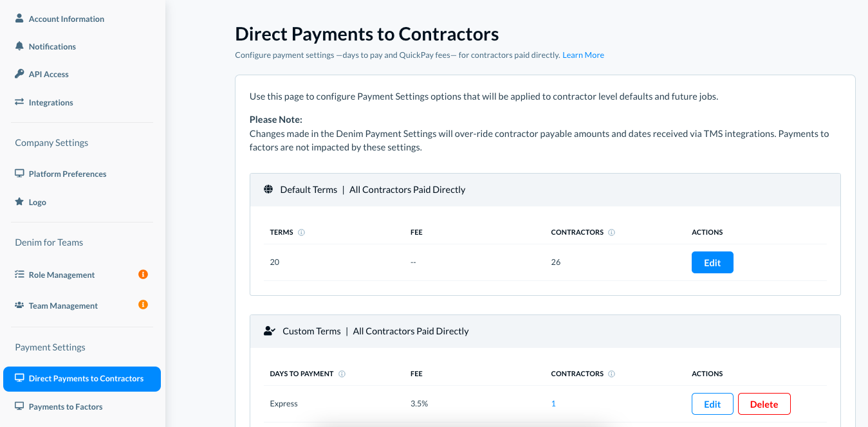The image size is (868, 427).
Task: Open Platform Preferences
Action: tap(67, 174)
